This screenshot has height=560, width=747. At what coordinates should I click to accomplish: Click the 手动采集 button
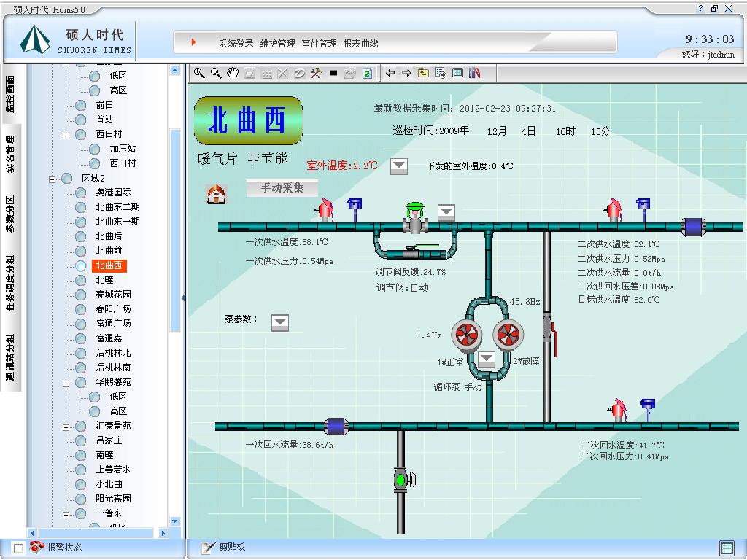point(282,188)
